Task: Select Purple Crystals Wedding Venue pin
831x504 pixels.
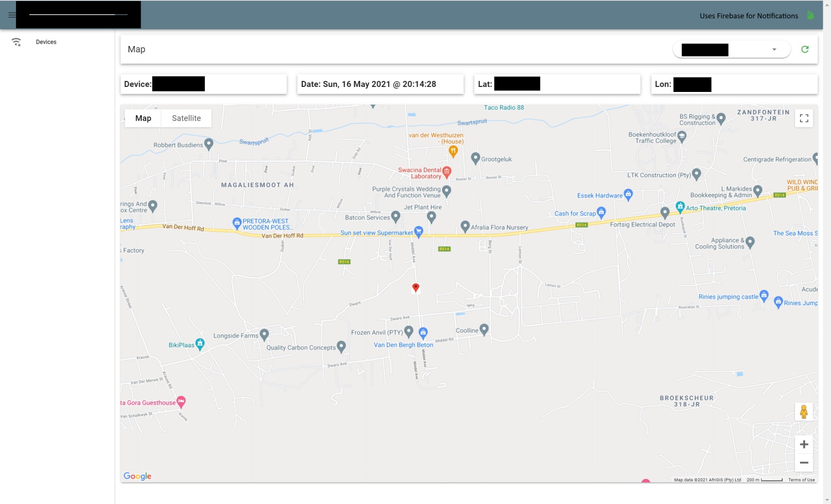Action: (447, 191)
